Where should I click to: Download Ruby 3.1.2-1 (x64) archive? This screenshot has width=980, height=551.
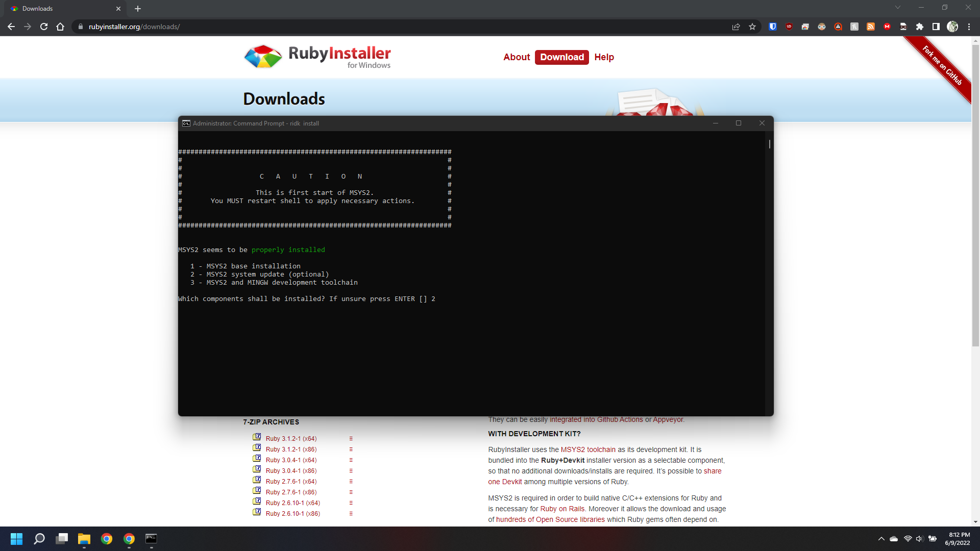coord(291,439)
